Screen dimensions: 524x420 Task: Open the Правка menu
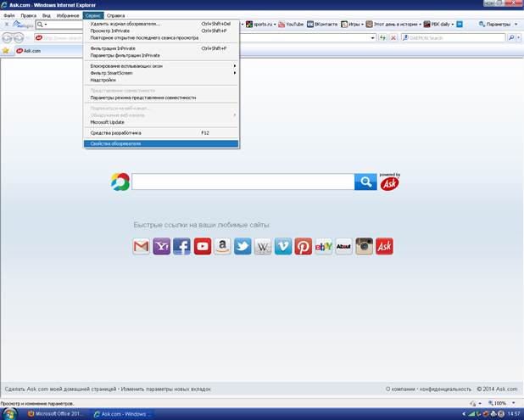click(29, 16)
